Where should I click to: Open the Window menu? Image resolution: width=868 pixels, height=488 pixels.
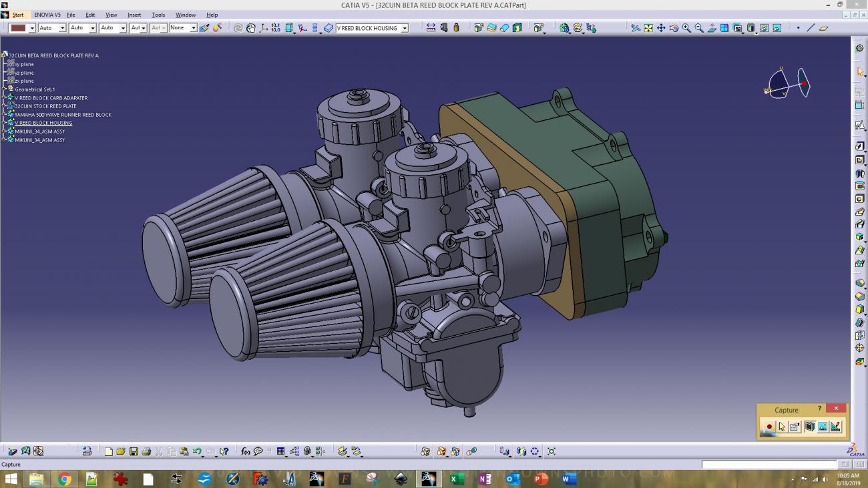[x=186, y=15]
